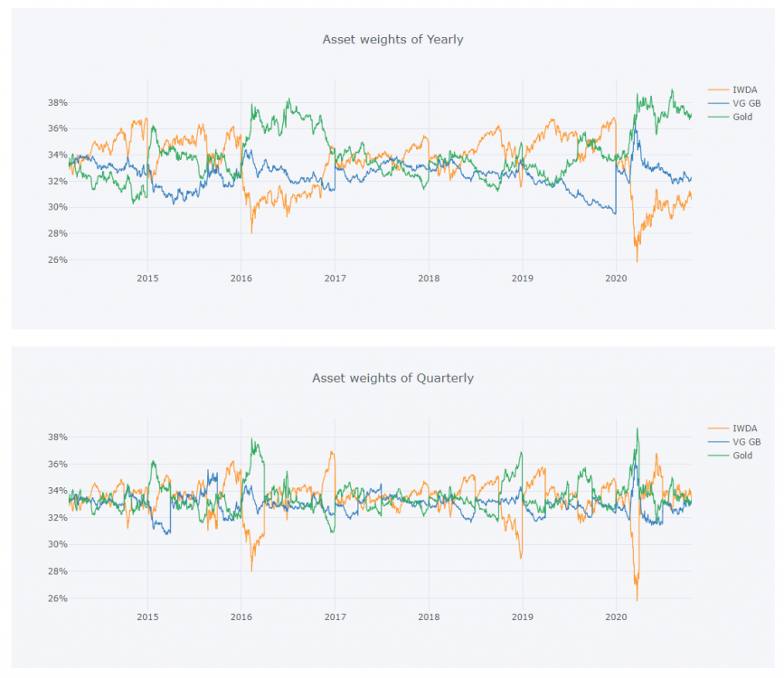
Task: Click 26% y-axis label on Quarterly chart
Action: coord(57,598)
